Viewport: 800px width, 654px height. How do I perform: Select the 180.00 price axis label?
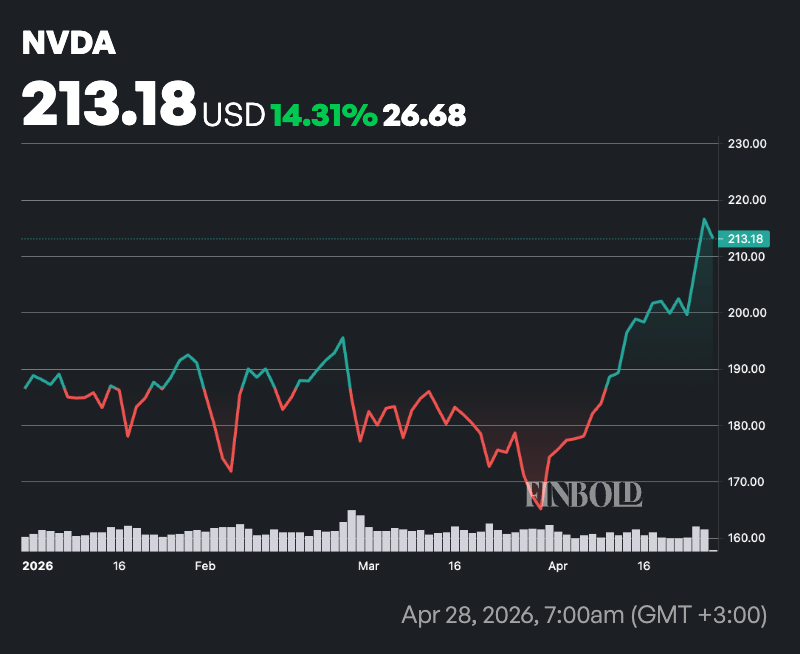746,426
